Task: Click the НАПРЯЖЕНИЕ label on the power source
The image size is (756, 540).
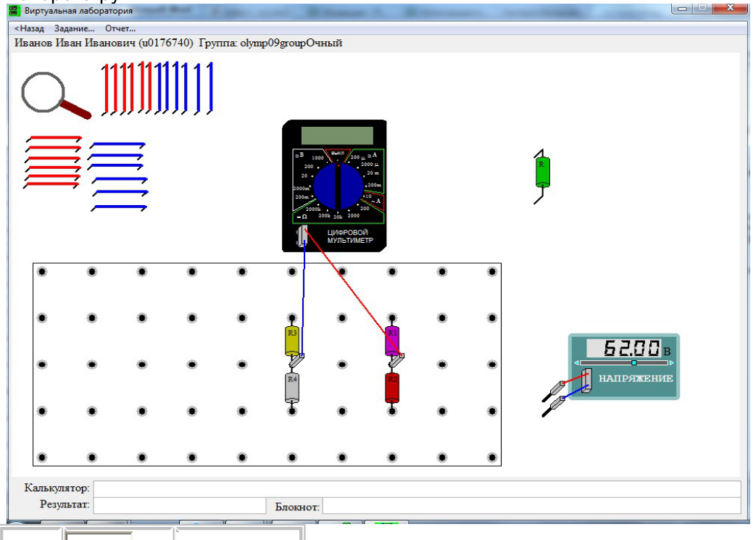Action: (636, 378)
